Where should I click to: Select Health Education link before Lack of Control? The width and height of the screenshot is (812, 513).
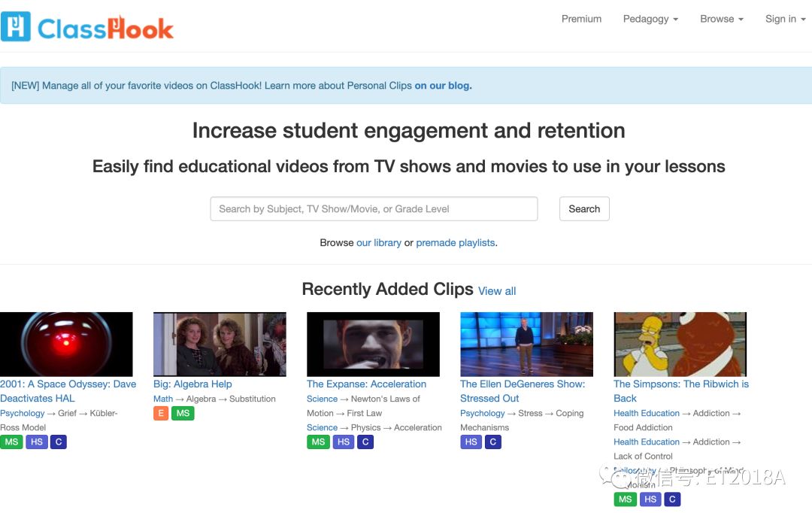(647, 442)
